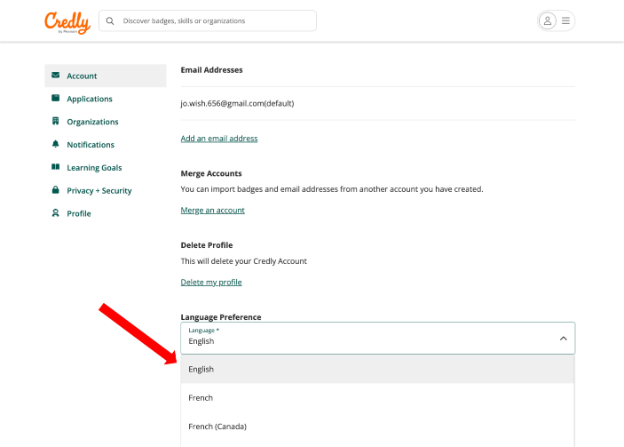This screenshot has height=447, width=624.
Task: Select French from the language list
Action: 377,398
